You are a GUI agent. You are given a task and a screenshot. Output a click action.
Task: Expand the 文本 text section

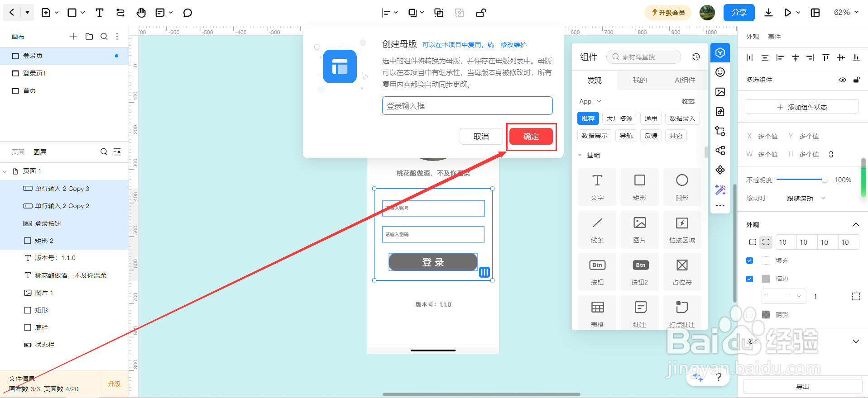point(856,341)
